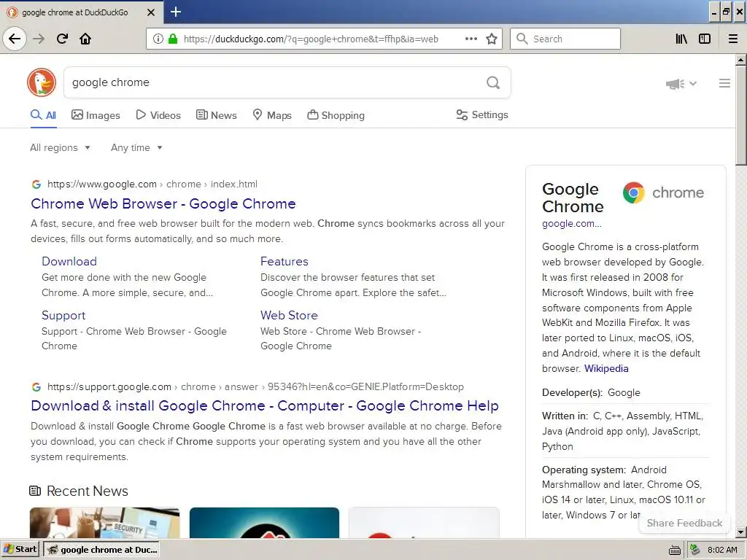This screenshot has height=560, width=747.
Task: Click the Firefox Search box
Action: [565, 39]
